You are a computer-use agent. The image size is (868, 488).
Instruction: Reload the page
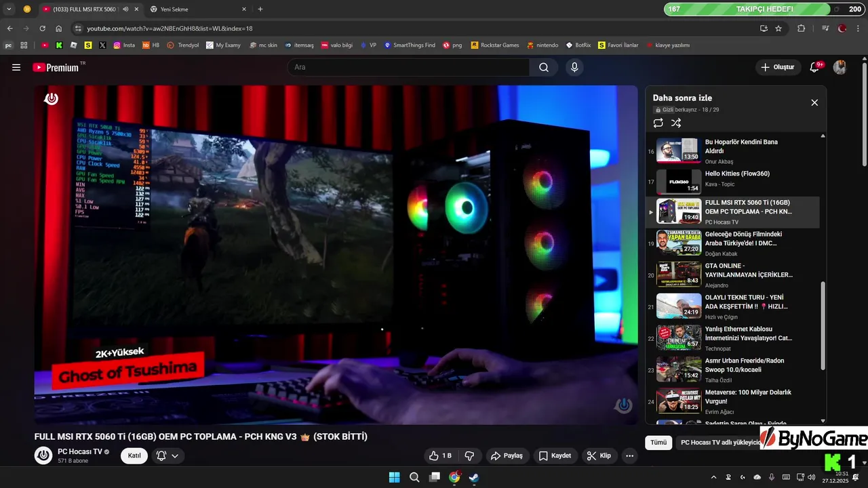(x=42, y=28)
